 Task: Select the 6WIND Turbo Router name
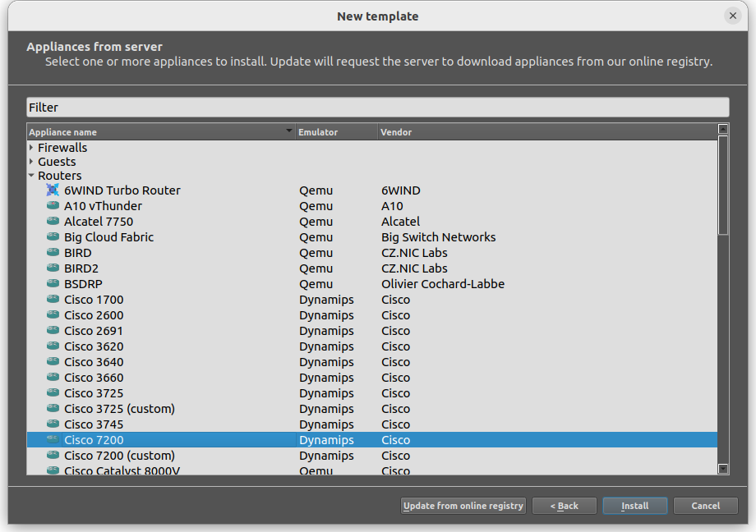coord(122,190)
